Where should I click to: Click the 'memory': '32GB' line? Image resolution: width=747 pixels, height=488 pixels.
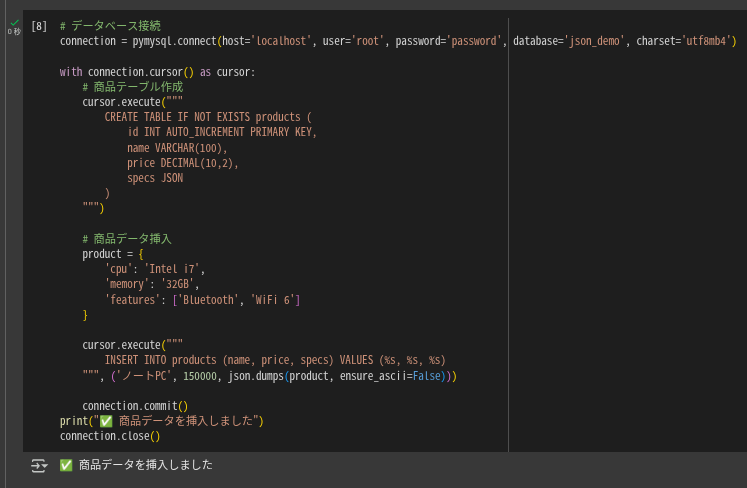pos(152,285)
